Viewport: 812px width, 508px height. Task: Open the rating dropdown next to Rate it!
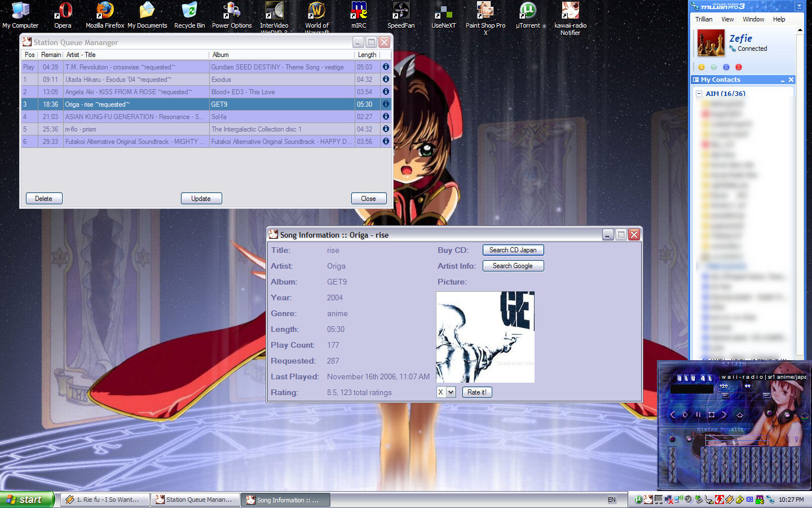point(451,392)
